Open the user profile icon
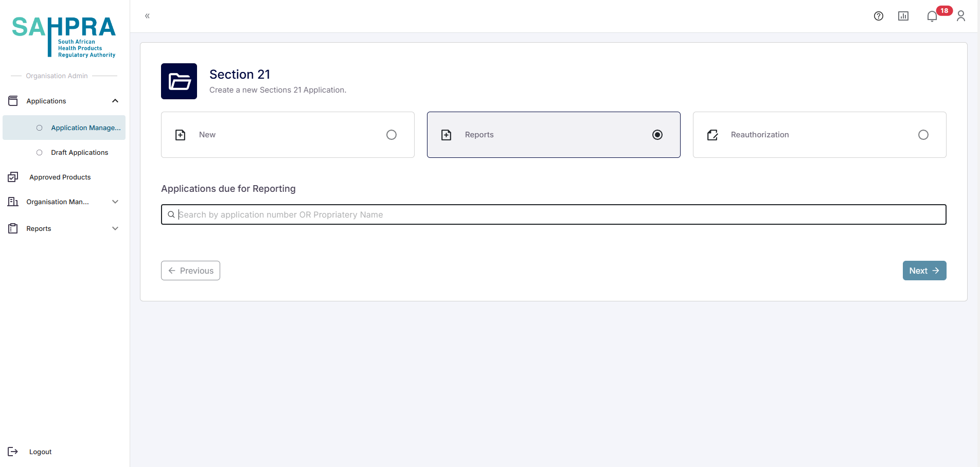 click(x=961, y=16)
